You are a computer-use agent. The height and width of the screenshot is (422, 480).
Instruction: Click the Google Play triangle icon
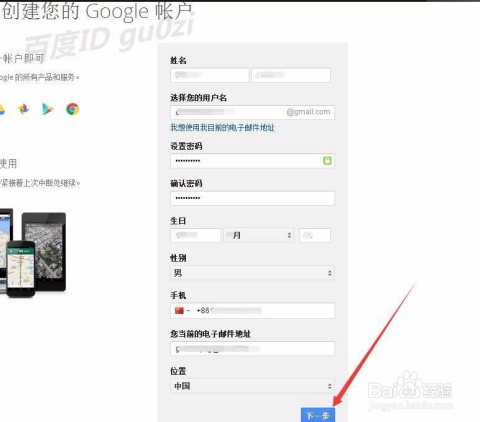[x=48, y=109]
